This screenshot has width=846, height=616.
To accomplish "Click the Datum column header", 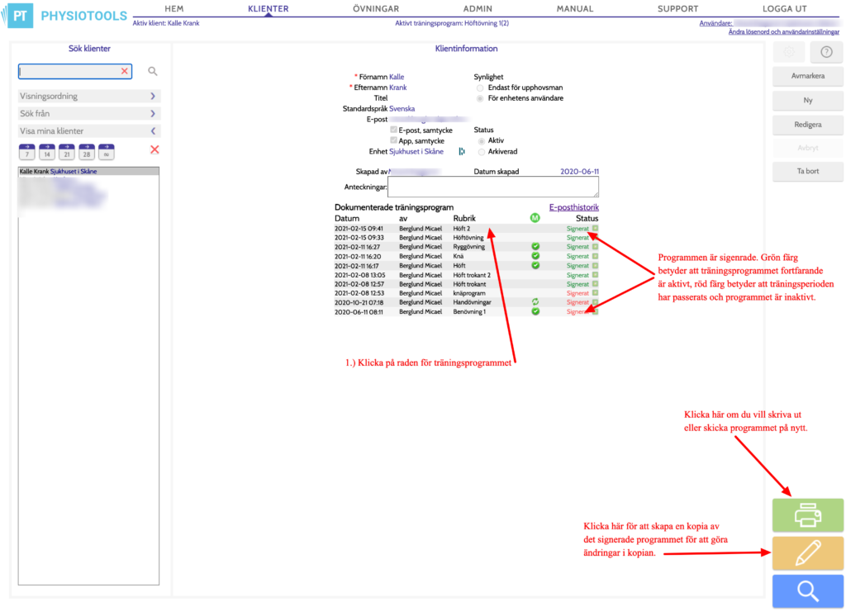I will (x=346, y=219).
